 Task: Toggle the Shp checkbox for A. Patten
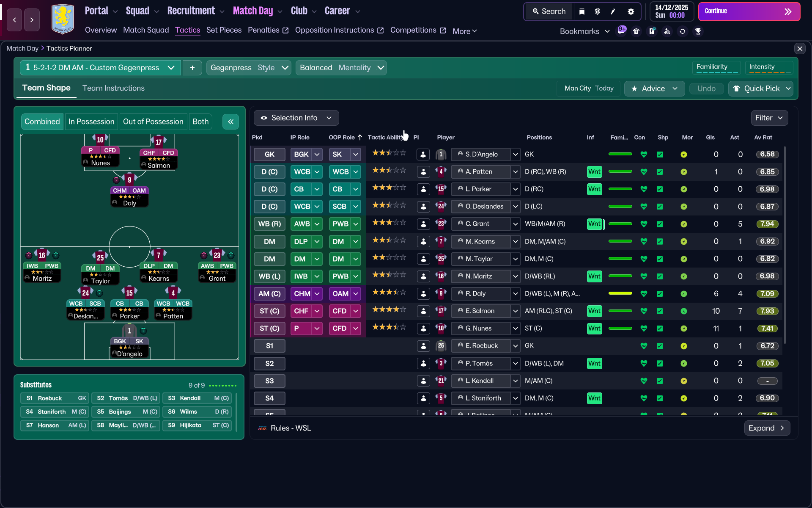660,172
